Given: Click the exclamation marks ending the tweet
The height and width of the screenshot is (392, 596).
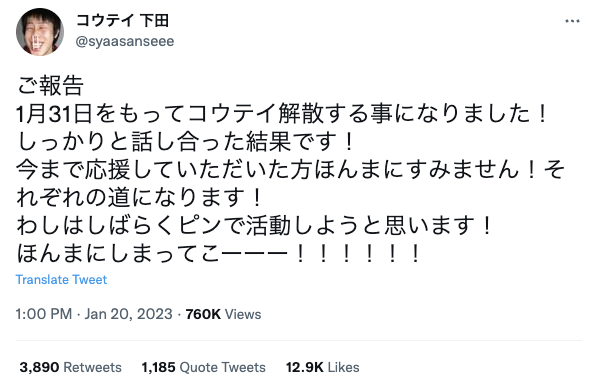Looking at the screenshot, I should click(358, 254).
